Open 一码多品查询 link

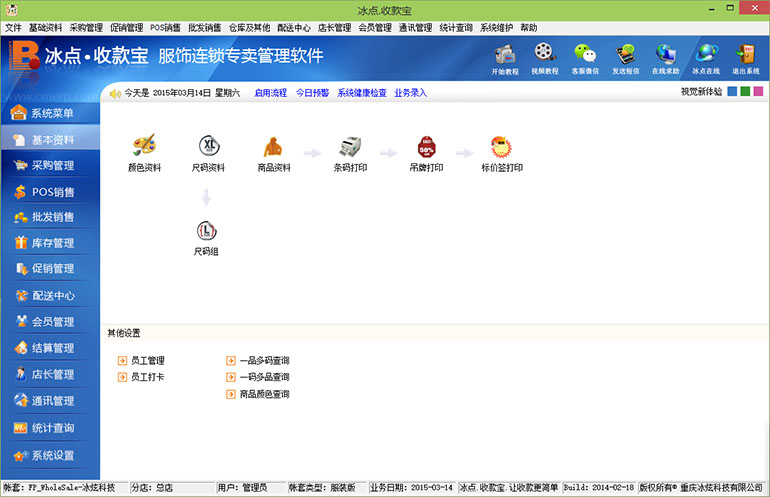(x=258, y=377)
